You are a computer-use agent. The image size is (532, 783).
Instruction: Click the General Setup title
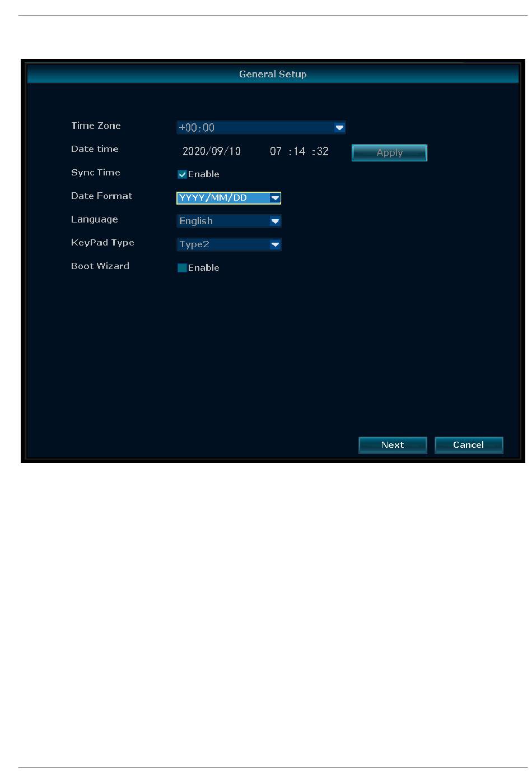coord(273,74)
